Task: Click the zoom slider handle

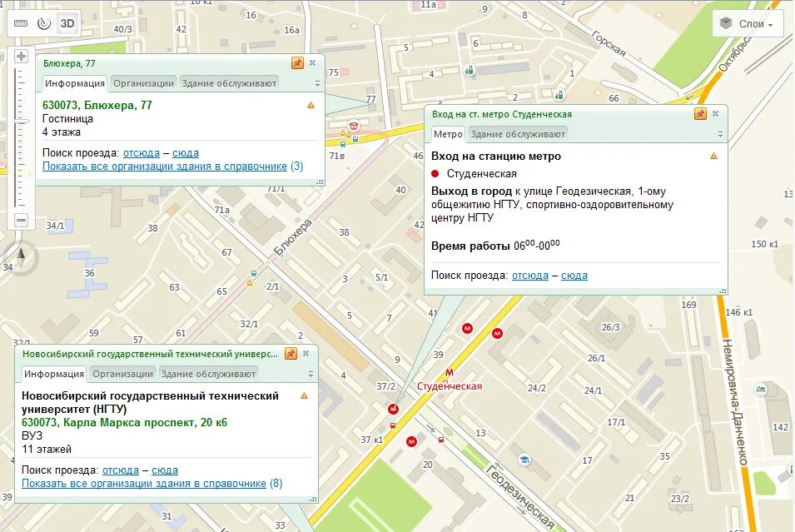Action: (21, 122)
